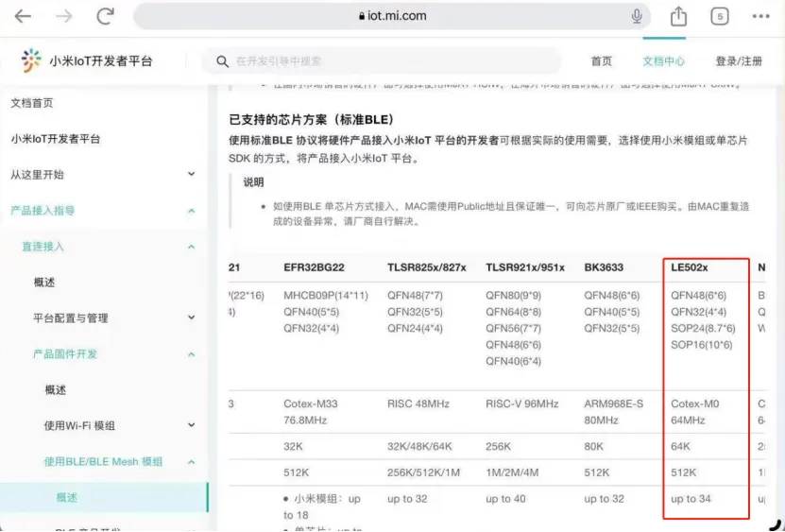Click the Cotex-M33 76.8MHz cell

(x=309, y=412)
